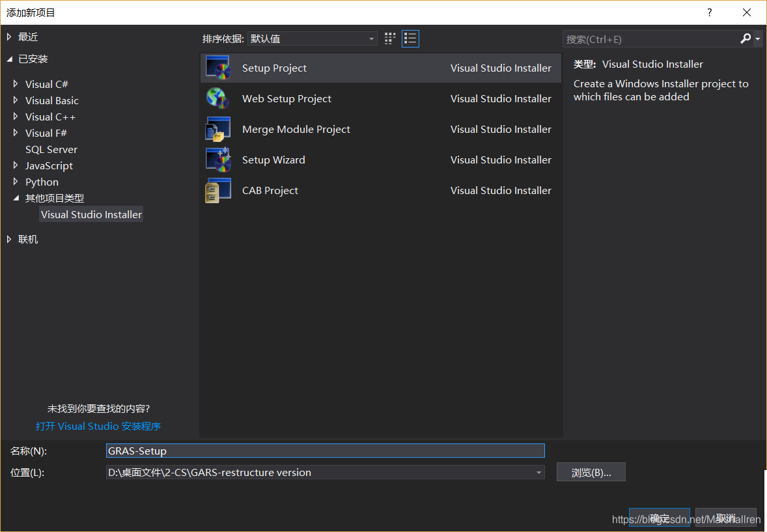Click the Merge Module Project name text
Image resolution: width=767 pixels, height=532 pixels.
[296, 129]
